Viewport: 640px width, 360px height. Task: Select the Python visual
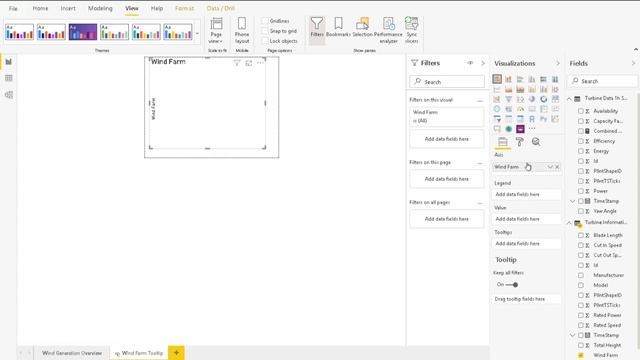pyautogui.click(x=544, y=119)
